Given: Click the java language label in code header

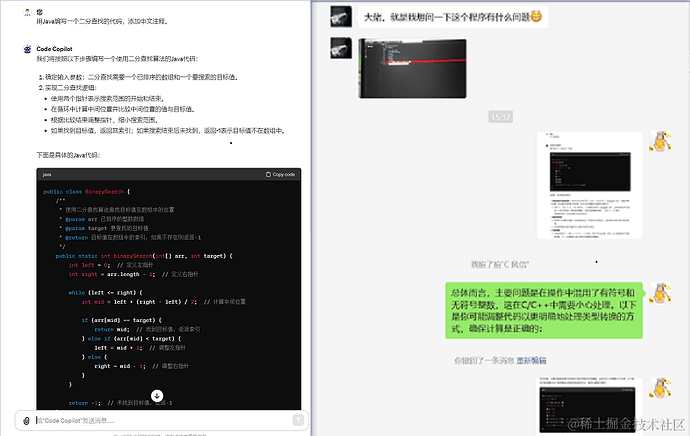Looking at the screenshot, I should [x=47, y=175].
